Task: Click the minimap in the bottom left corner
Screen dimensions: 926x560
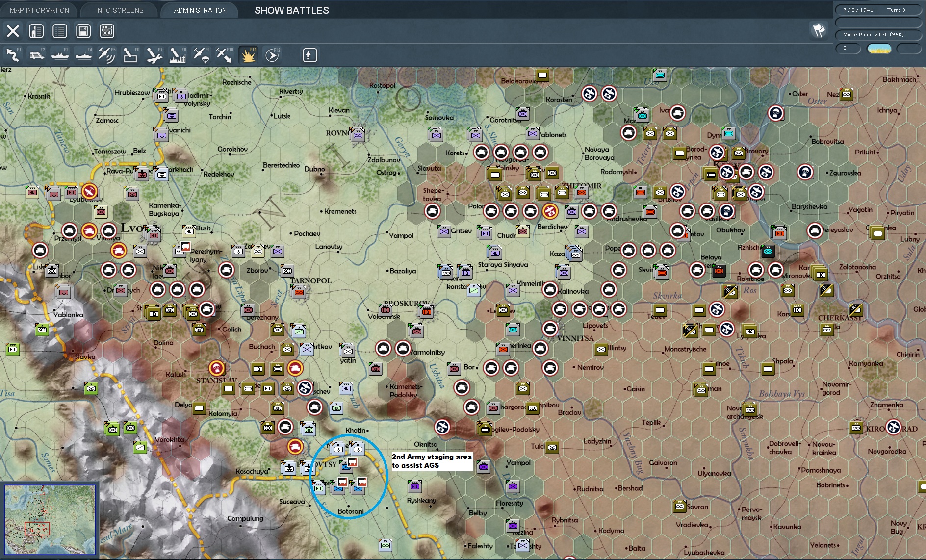Action: click(50, 520)
